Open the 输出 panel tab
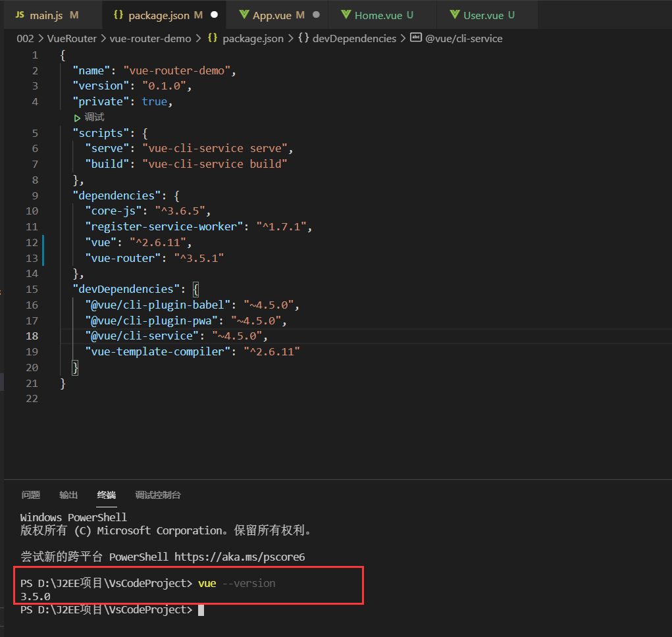 coord(68,496)
